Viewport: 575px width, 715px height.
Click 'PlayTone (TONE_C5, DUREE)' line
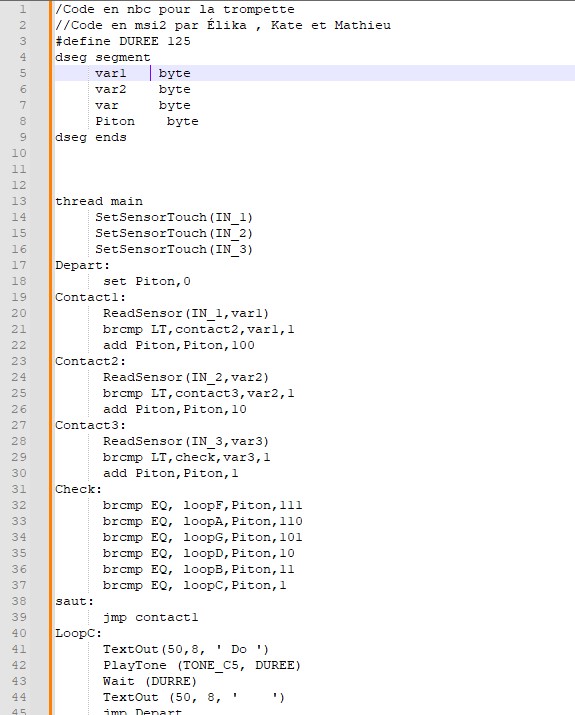202,665
